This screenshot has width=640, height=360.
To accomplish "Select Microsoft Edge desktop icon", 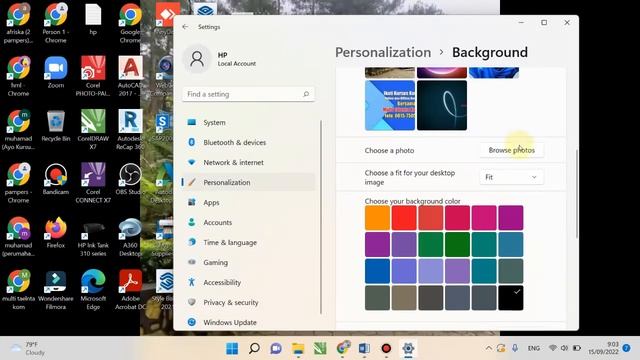I will [x=93, y=290].
